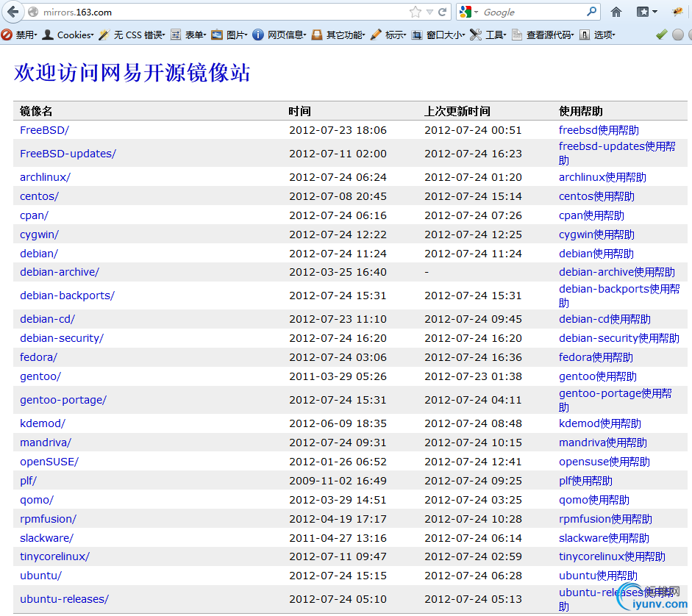Open the 窗口大小 (Resize) menu

438,35
